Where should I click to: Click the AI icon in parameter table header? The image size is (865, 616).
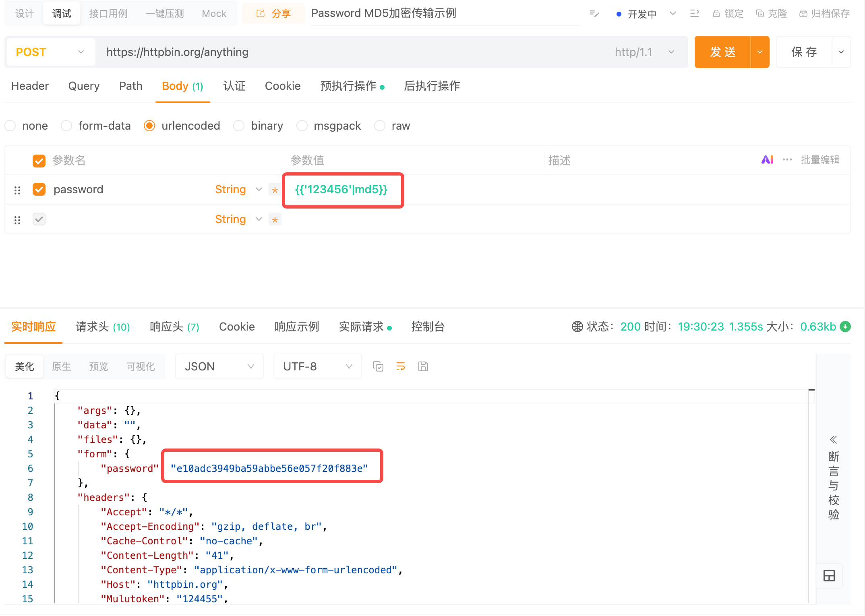point(767,160)
